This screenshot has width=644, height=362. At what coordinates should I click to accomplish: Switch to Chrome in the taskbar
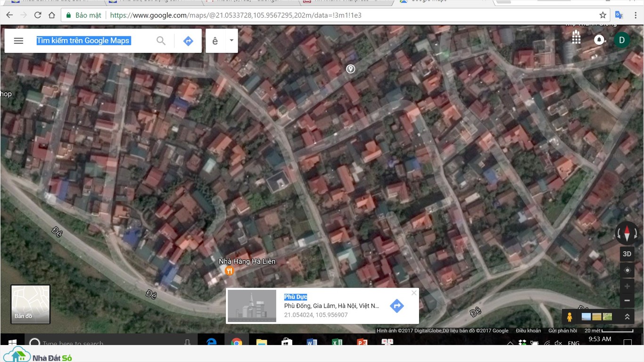pos(237,342)
